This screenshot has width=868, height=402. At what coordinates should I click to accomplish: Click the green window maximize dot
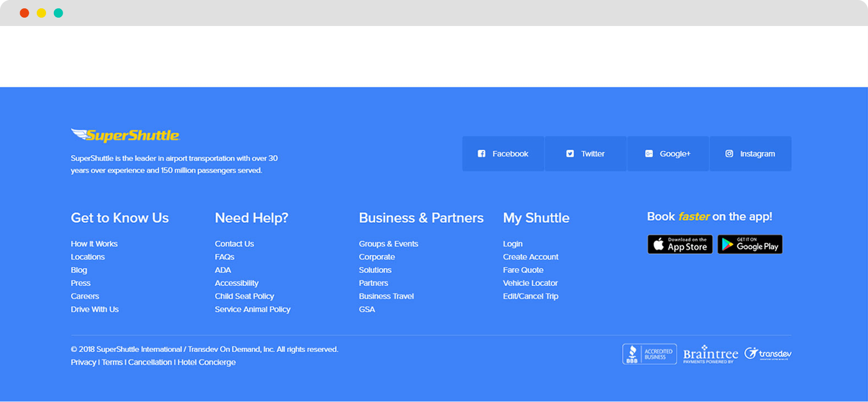click(x=58, y=13)
